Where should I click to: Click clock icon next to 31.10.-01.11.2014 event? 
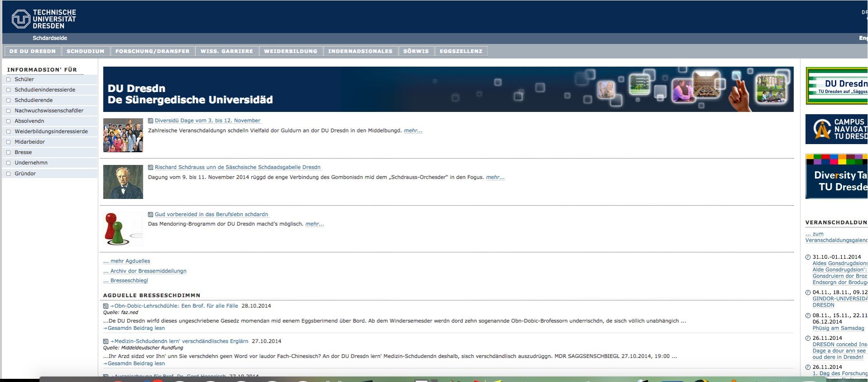[808, 257]
